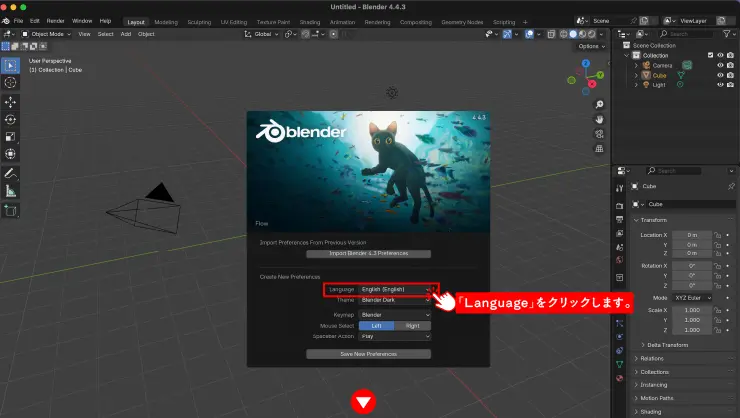Select Solid viewport shading mode
740x418 pixels.
point(573,34)
